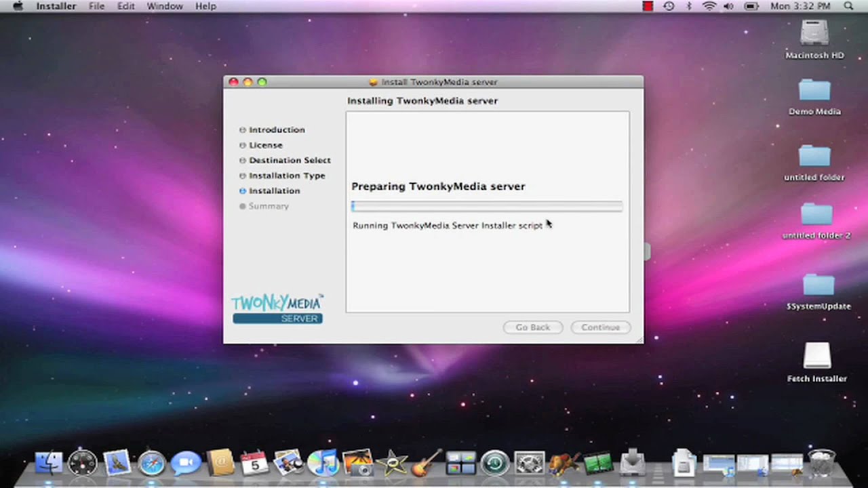
Task: Open Spaces in the Dock
Action: coord(460,464)
